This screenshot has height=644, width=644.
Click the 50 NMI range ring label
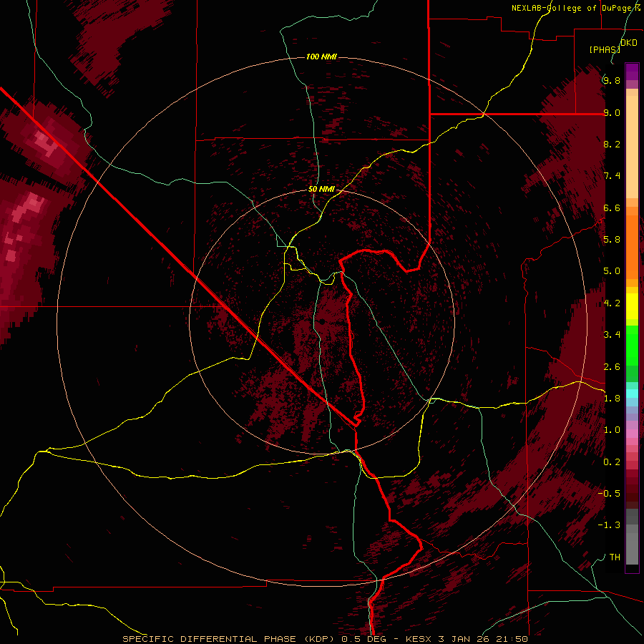point(321,190)
